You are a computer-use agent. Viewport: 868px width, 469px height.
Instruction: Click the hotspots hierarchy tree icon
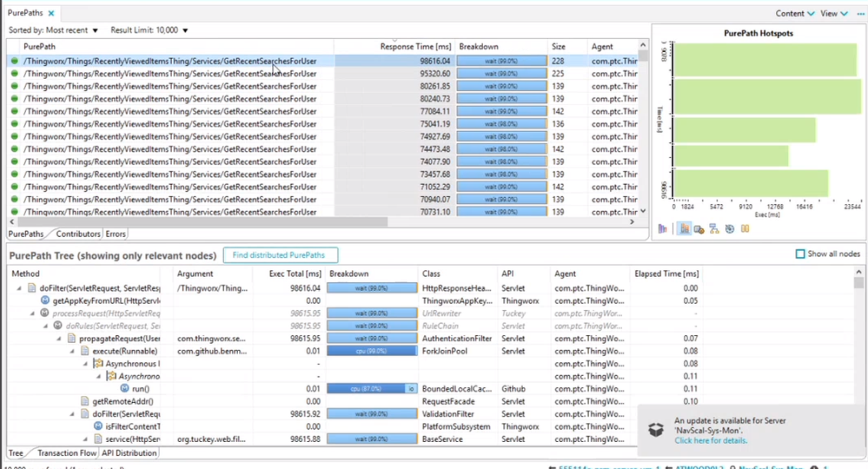tap(714, 229)
